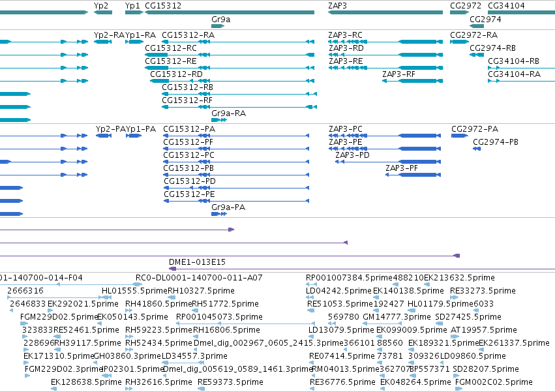Select transcript ZAP3-RC
The width and height of the screenshot is (555, 392).
345,35
